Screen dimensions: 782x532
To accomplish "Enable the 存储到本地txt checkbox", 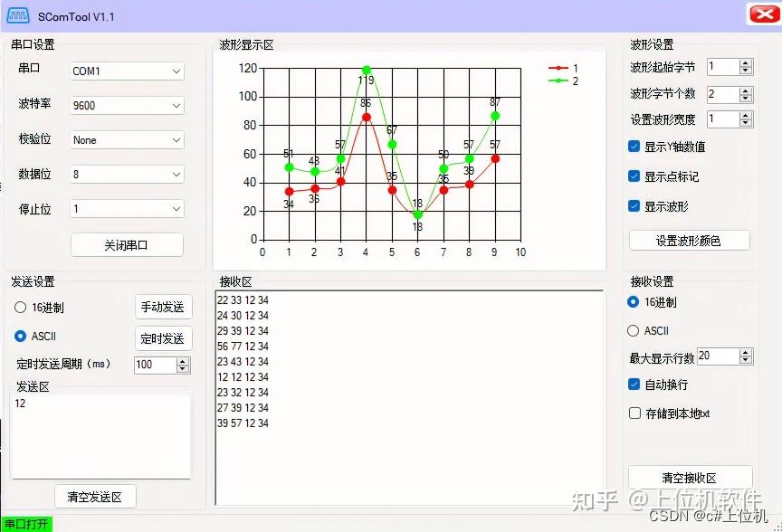I will (x=634, y=413).
